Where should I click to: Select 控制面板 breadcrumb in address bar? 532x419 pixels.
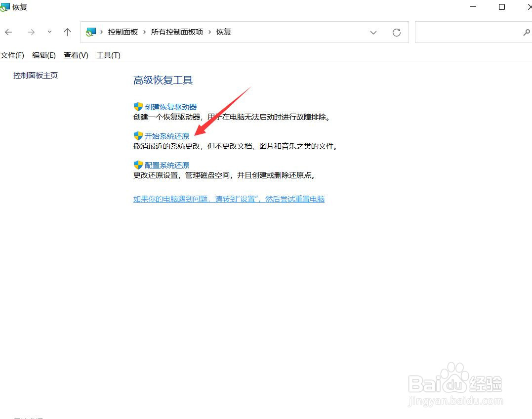click(123, 32)
